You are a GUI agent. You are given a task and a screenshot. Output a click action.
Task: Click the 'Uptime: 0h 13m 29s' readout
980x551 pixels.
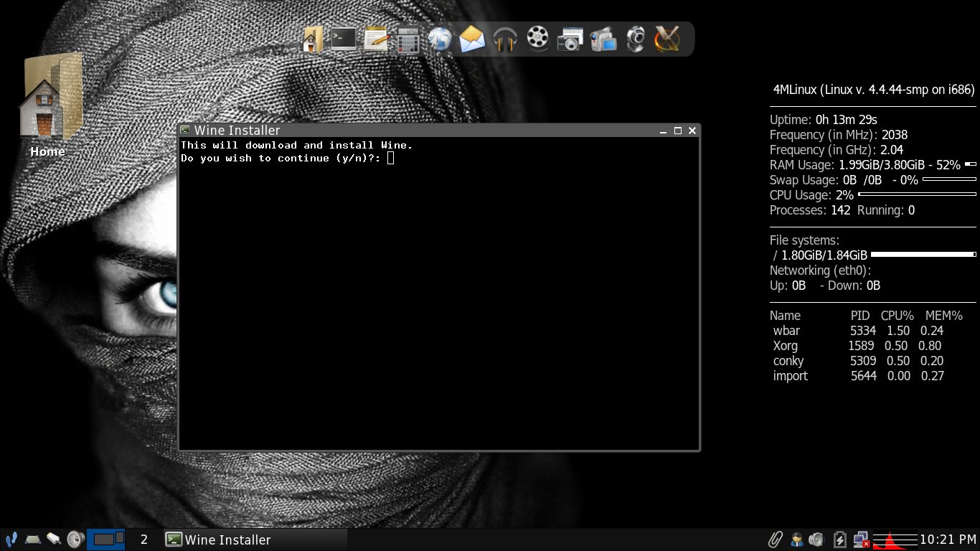click(824, 120)
